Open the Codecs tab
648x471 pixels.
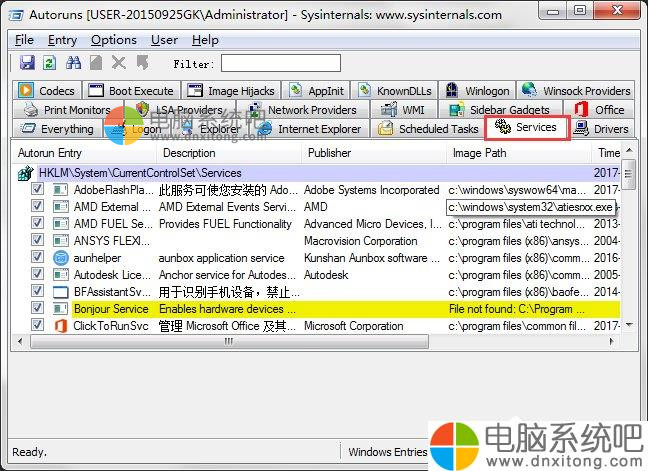47,90
